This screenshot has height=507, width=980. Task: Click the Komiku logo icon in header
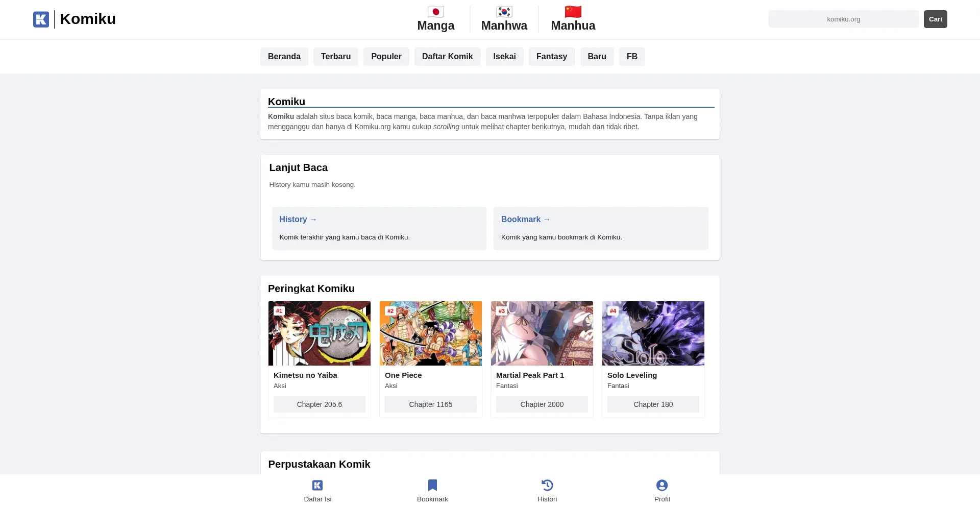pos(41,19)
